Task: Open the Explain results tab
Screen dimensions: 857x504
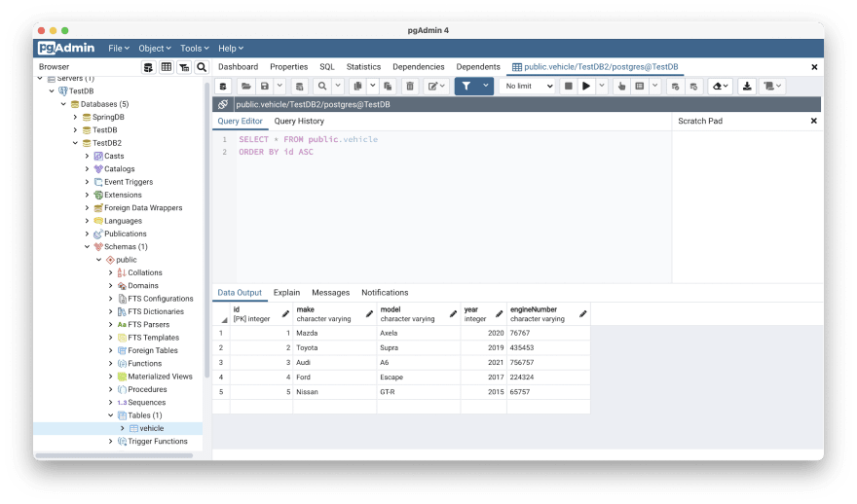Action: click(x=286, y=293)
